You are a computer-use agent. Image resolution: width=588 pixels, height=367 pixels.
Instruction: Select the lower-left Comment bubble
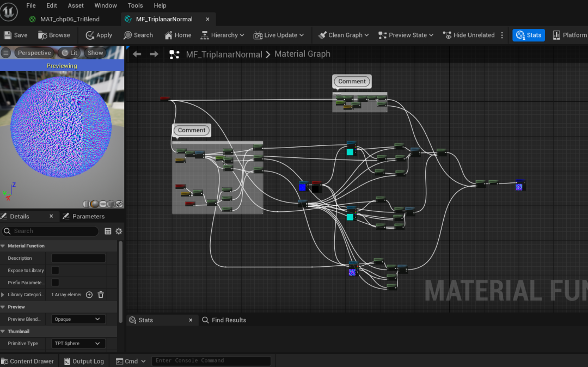(x=192, y=130)
